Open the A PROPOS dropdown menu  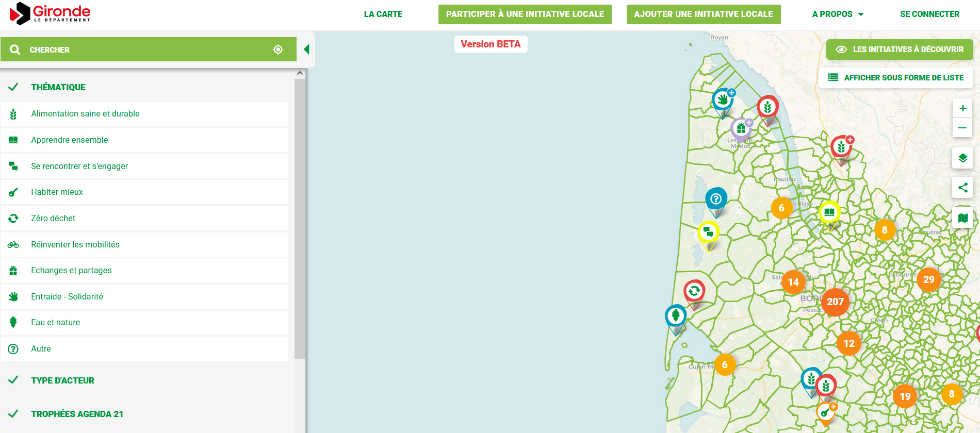[837, 14]
